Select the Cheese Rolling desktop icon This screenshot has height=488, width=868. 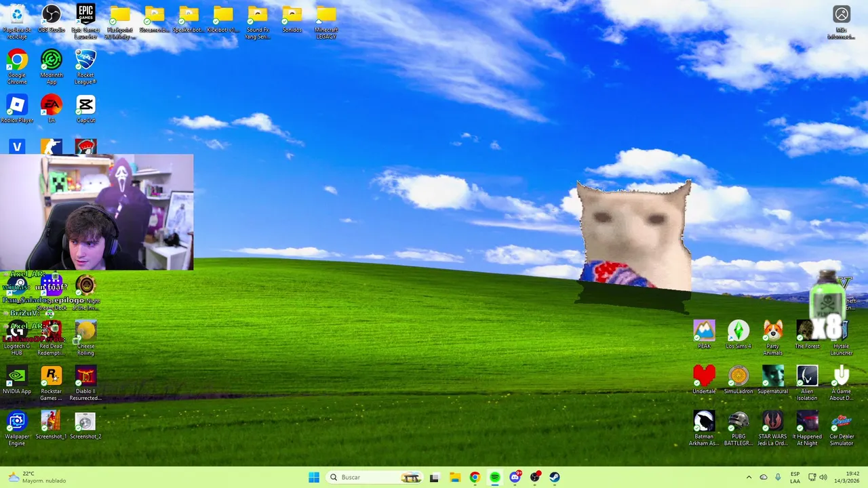coord(85,338)
